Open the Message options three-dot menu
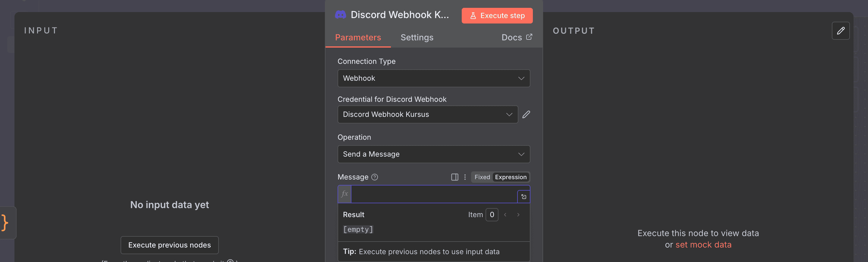This screenshot has height=262, width=868. coord(465,177)
